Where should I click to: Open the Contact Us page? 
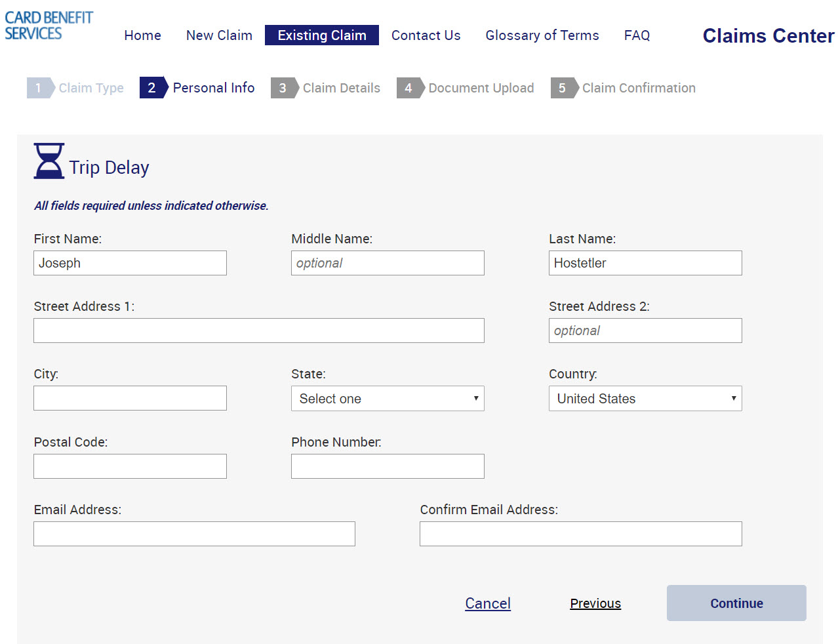click(426, 35)
